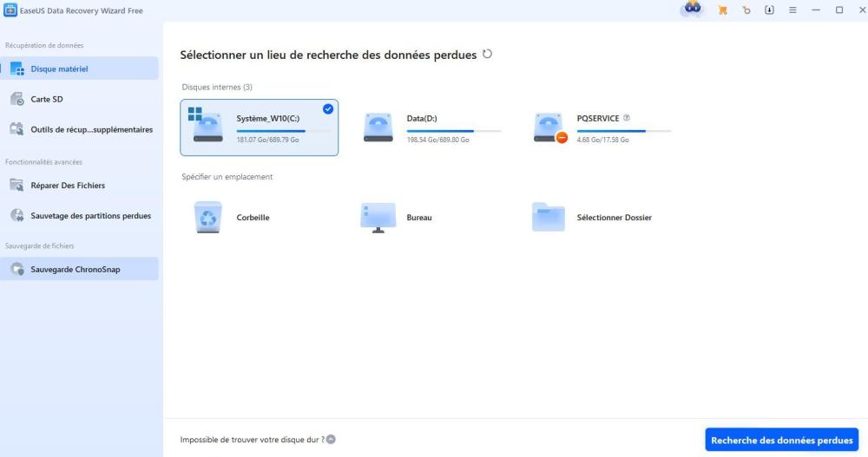The width and height of the screenshot is (868, 457).
Task: Click the 181.07 Go/689.79 Go size text
Action: click(267, 140)
